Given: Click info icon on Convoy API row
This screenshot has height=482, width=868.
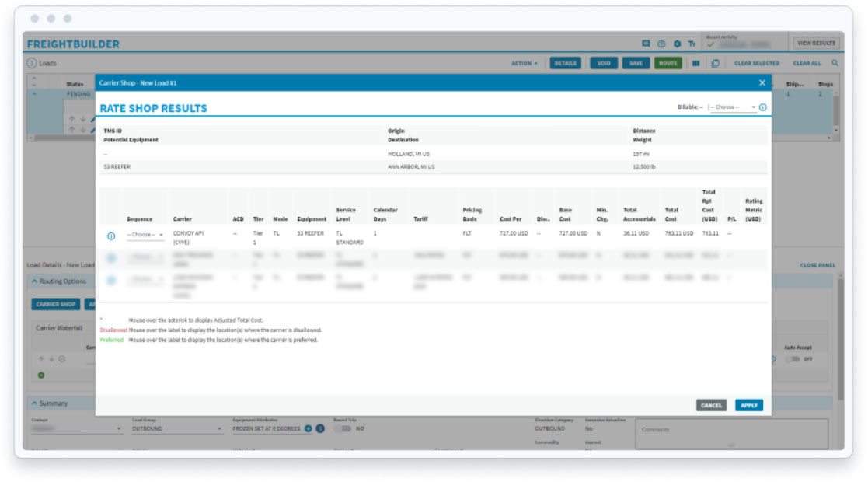Looking at the screenshot, I should coord(111,235).
